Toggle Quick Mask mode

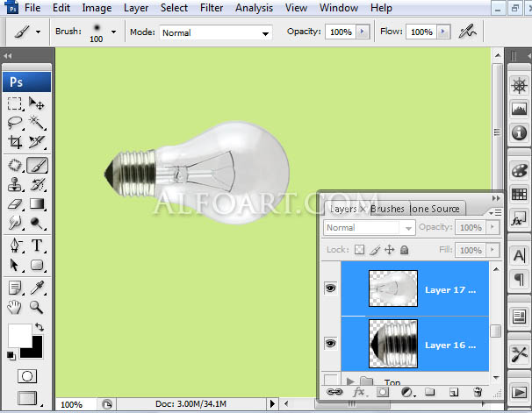(x=27, y=376)
